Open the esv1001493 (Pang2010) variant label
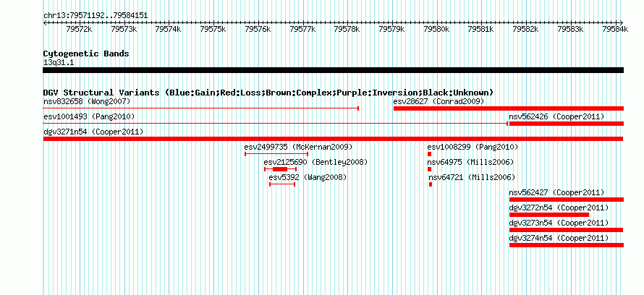The image size is (644, 295). [x=89, y=117]
